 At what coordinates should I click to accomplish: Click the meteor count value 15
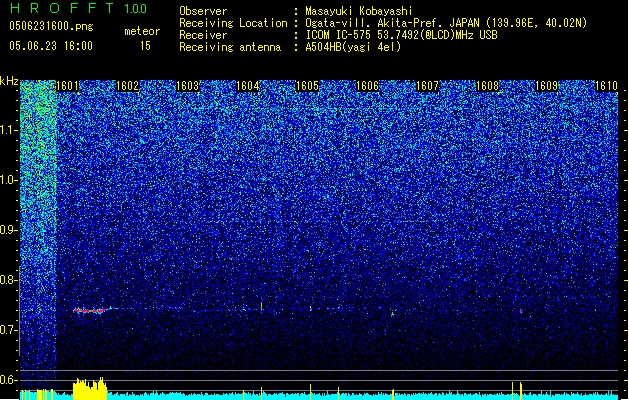tap(145, 46)
